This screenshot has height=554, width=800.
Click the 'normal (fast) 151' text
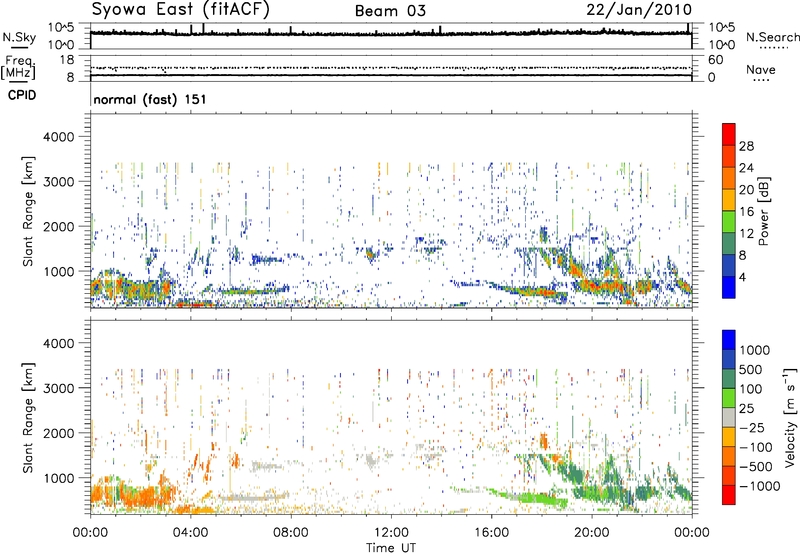click(x=150, y=99)
